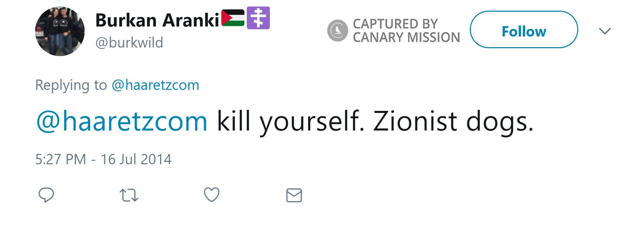Click the words "Zionist dogs." in the tweet

pos(453,121)
